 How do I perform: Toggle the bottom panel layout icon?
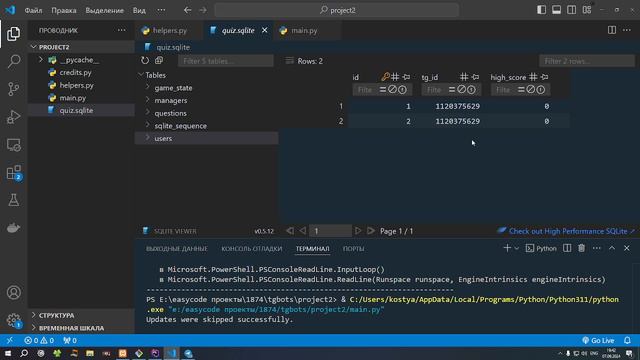pos(556,10)
